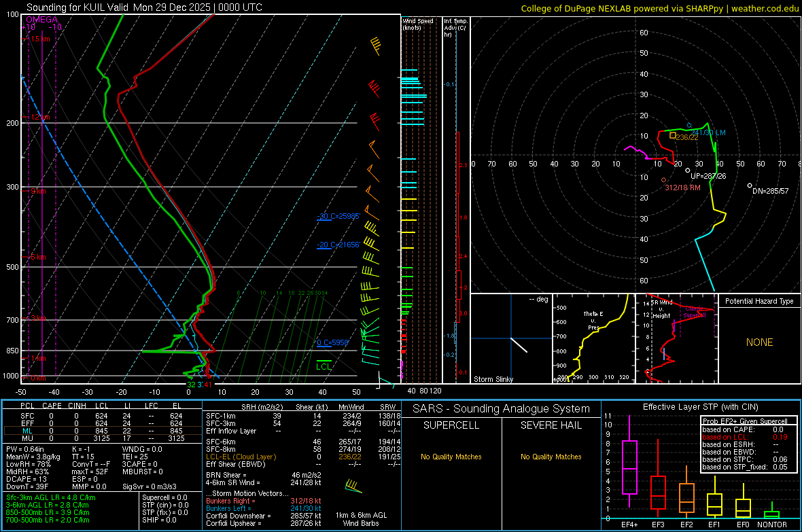Click the -30 C=25985' level label
The width and height of the screenshot is (802, 532).
pyautogui.click(x=338, y=216)
